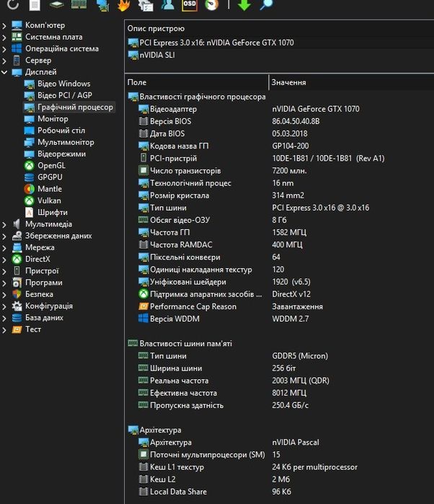Viewport: 434px width, 504px height.
Task: Click the Монітор icon in the tree
Action: point(30,119)
